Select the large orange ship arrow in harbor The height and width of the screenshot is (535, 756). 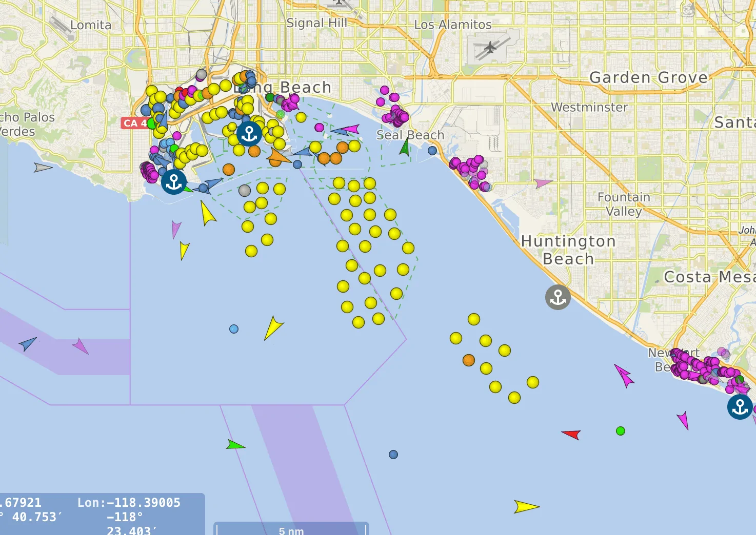[278, 156]
